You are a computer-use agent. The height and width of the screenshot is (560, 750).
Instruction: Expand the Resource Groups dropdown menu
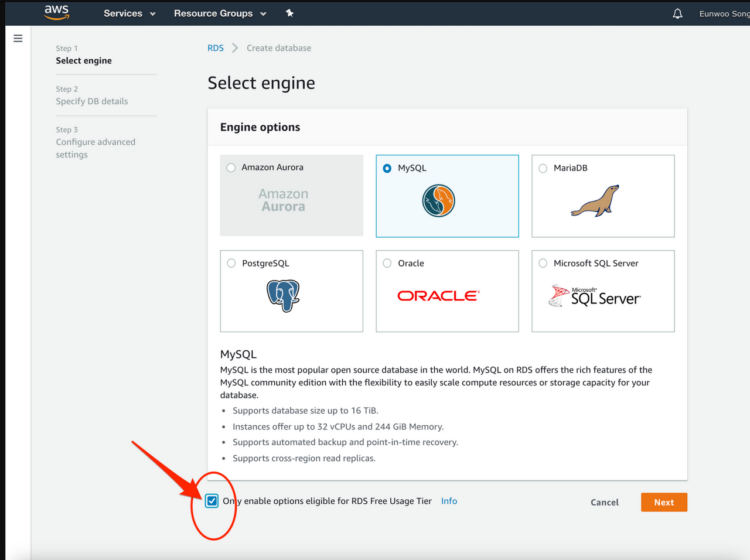220,13
